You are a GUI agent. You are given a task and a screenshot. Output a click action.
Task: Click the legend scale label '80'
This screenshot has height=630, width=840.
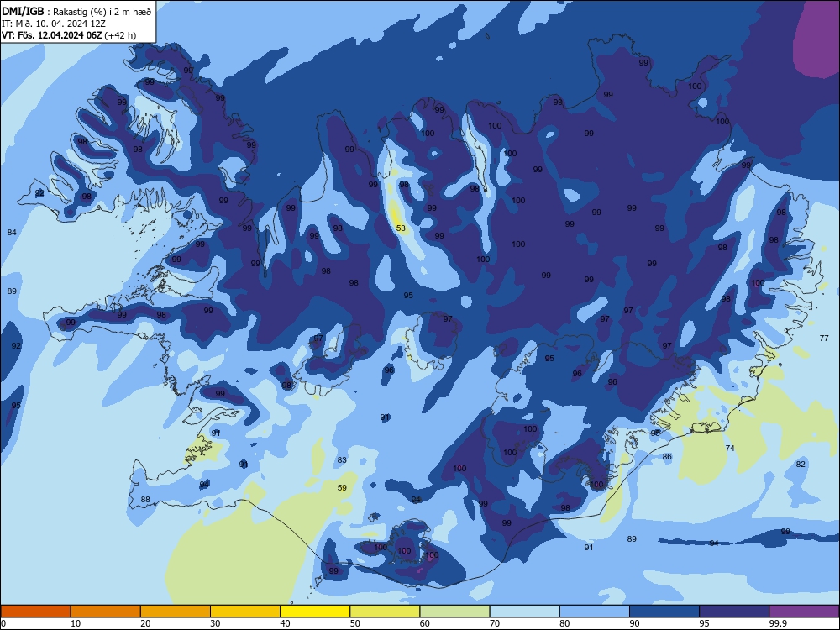point(564,623)
